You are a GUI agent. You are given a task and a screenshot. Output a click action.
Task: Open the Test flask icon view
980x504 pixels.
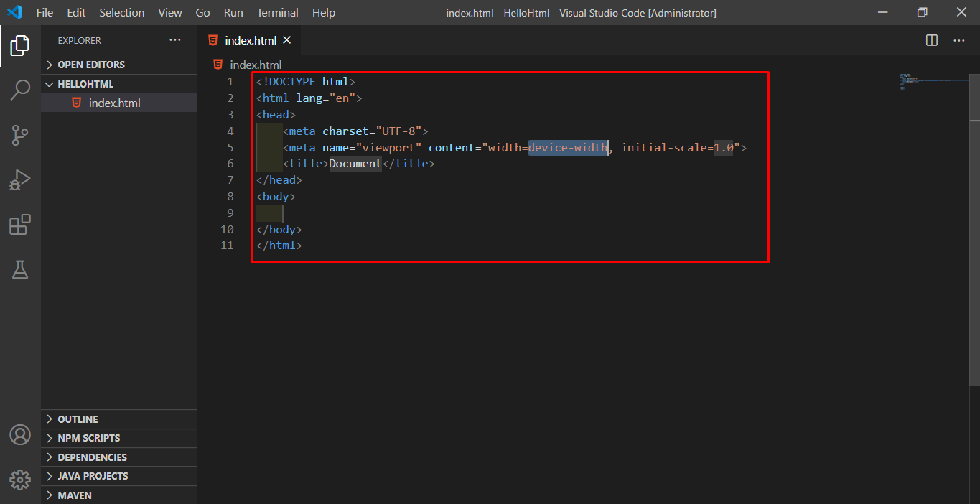pos(20,269)
